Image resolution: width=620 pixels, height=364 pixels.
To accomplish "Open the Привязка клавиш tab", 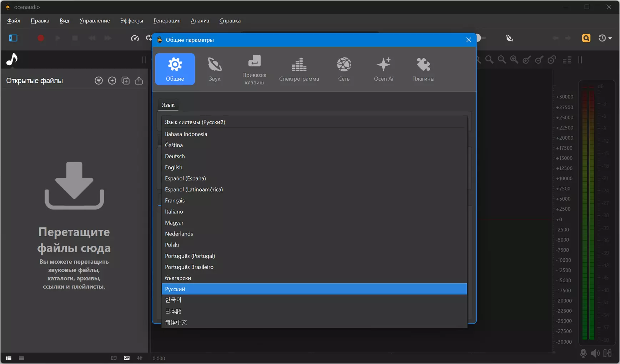I will pyautogui.click(x=254, y=69).
